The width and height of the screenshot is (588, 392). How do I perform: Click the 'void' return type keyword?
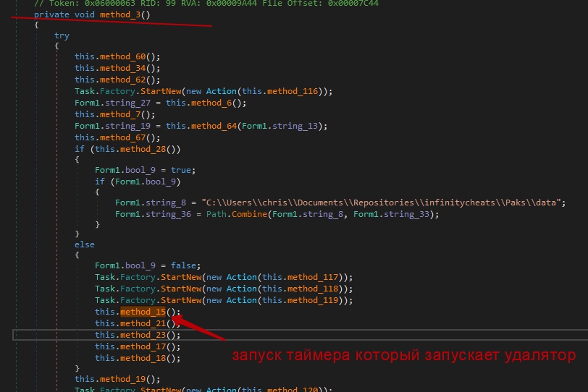coord(85,14)
